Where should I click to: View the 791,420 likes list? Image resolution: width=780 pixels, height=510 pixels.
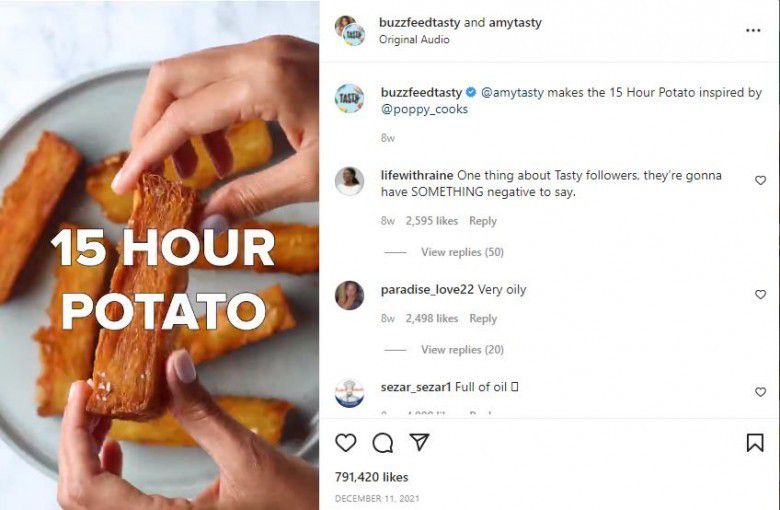point(372,477)
